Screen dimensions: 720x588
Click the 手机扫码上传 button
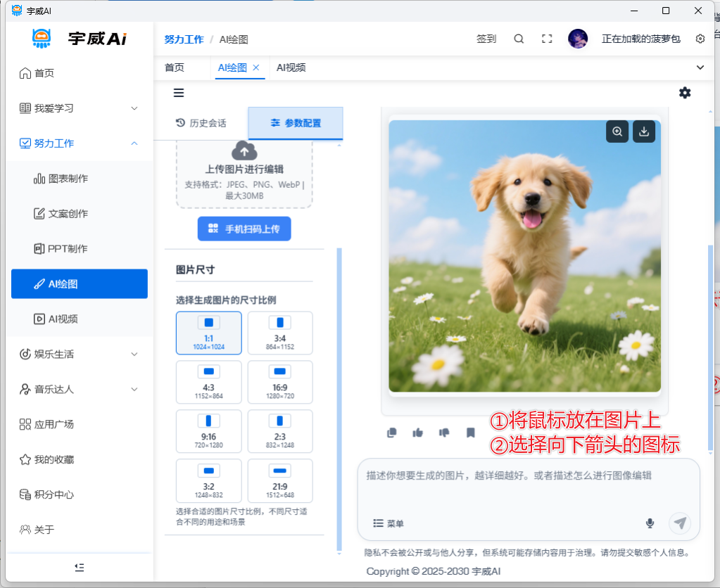244,229
